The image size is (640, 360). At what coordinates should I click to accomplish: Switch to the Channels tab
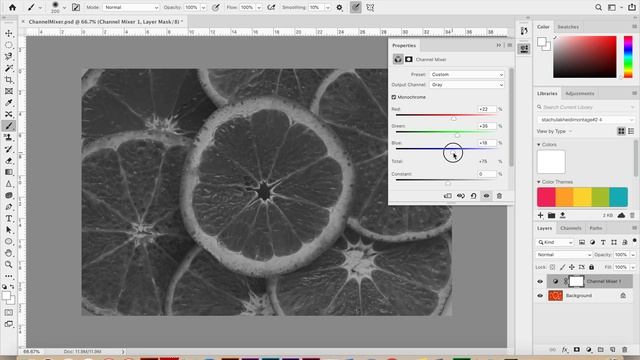click(x=571, y=228)
